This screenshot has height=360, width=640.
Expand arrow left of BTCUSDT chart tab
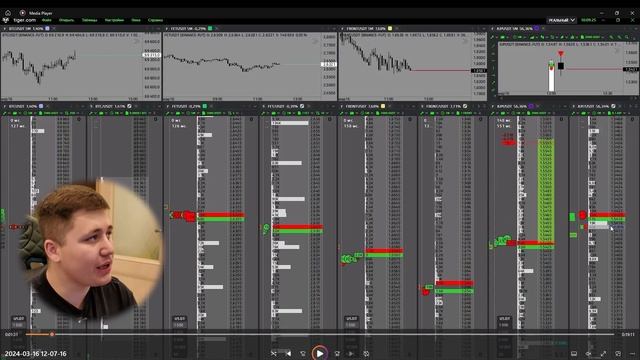click(4, 29)
